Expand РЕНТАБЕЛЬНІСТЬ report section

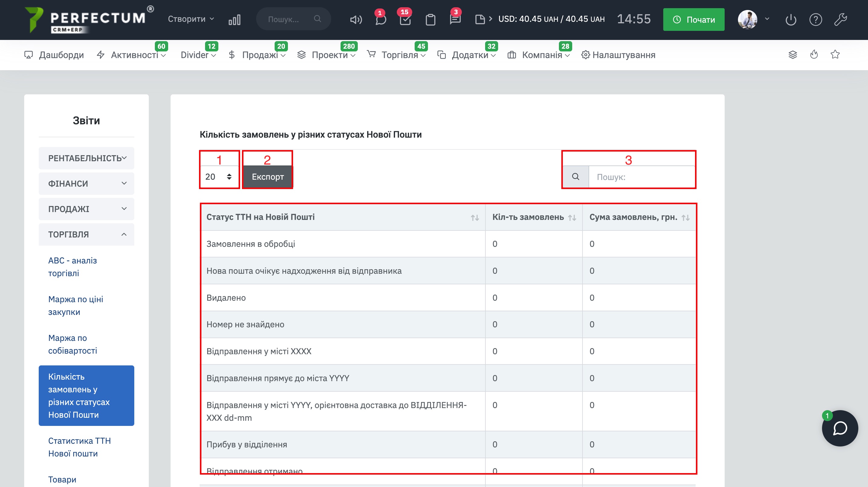86,158
